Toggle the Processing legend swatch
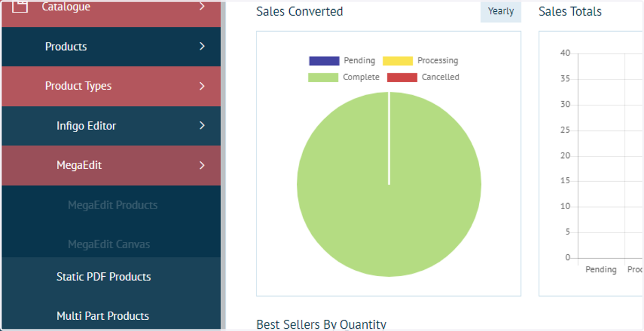This screenshot has height=331, width=644. tap(398, 61)
